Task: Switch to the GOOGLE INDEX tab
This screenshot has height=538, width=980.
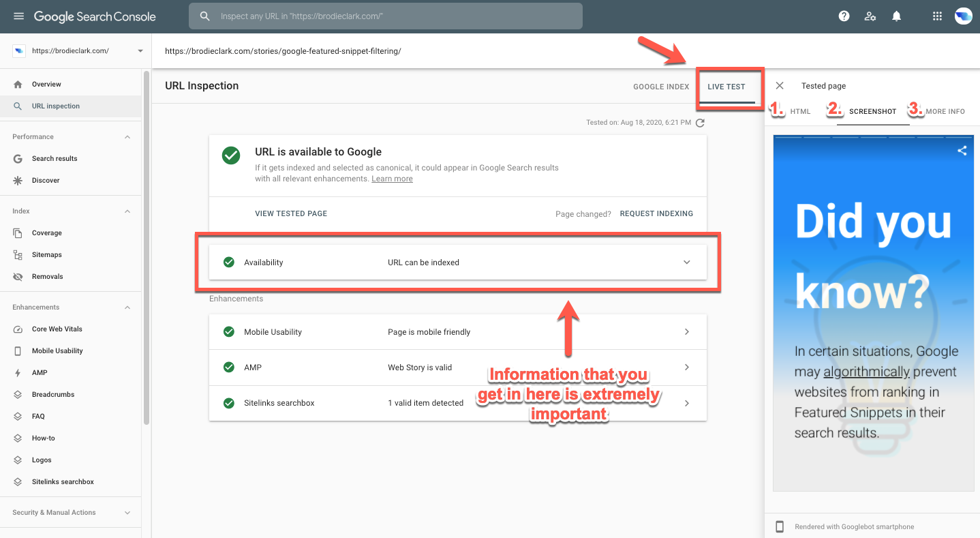Action: (x=660, y=87)
